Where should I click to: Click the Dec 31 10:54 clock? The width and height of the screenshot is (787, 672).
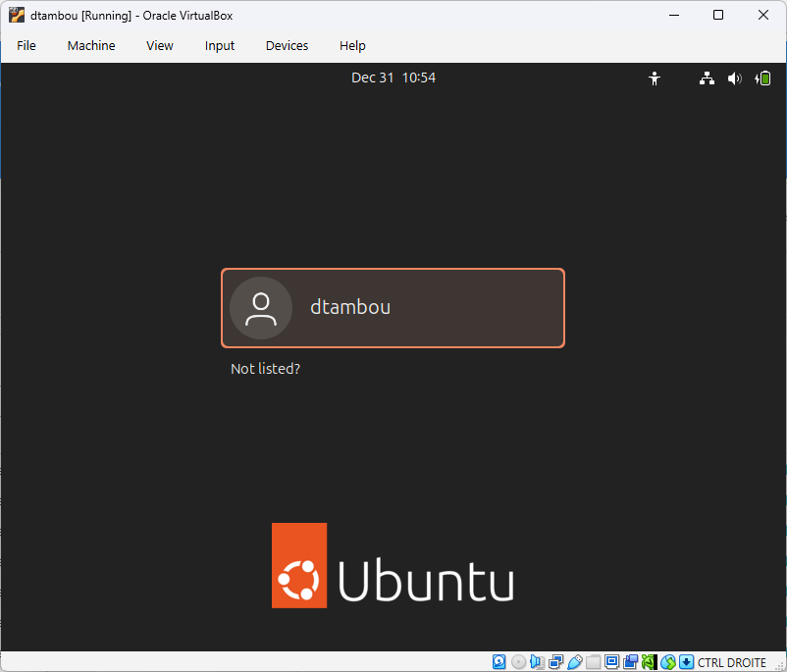point(393,78)
